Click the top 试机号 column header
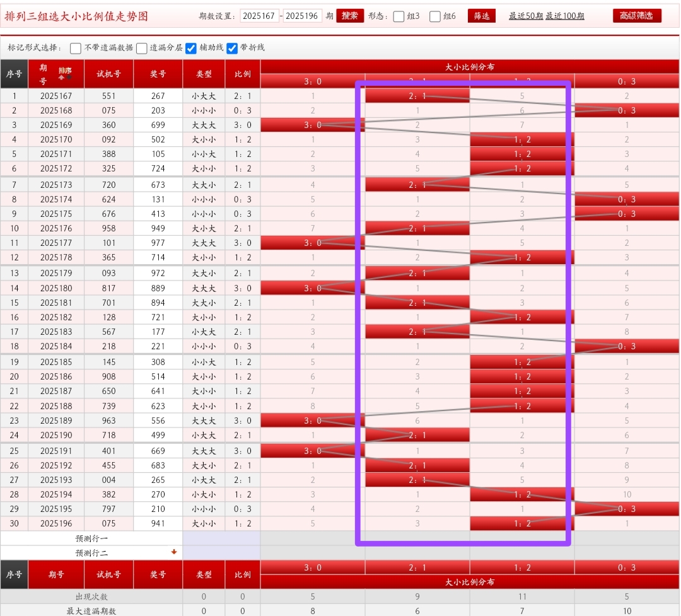The height and width of the screenshot is (616, 681). point(108,74)
